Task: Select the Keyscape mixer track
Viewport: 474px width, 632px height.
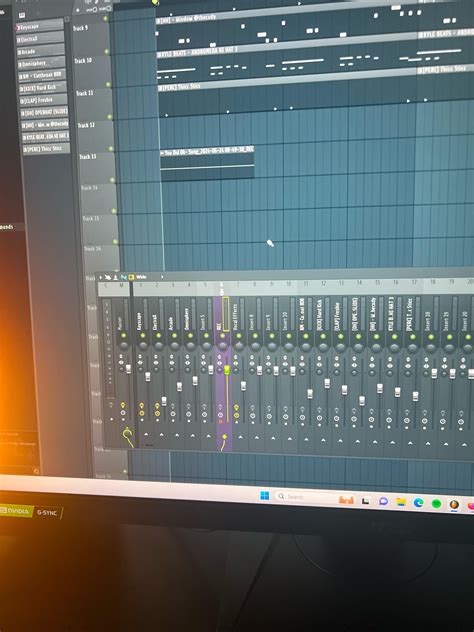Action: 139,321
